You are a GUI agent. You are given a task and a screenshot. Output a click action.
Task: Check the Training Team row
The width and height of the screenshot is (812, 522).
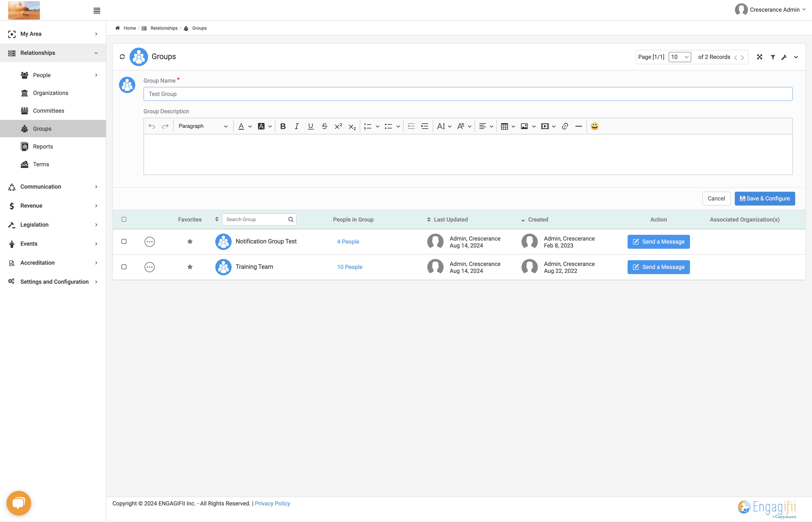(x=124, y=267)
